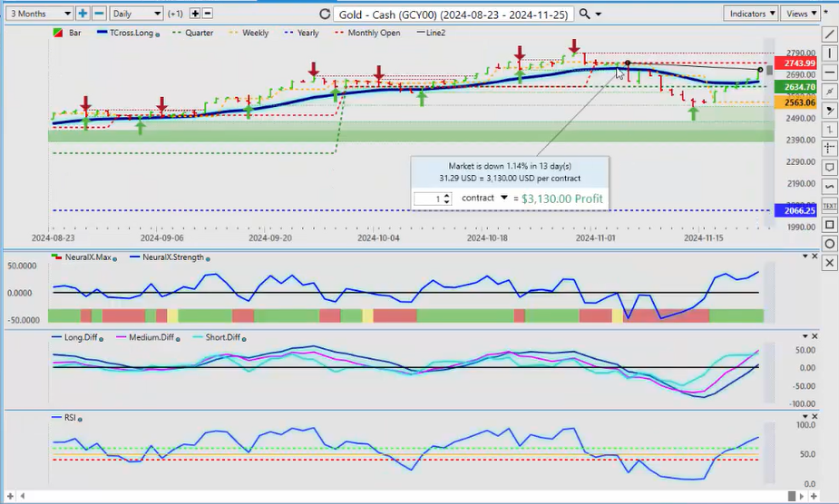Select the ellipse drawing tool

(x=829, y=244)
